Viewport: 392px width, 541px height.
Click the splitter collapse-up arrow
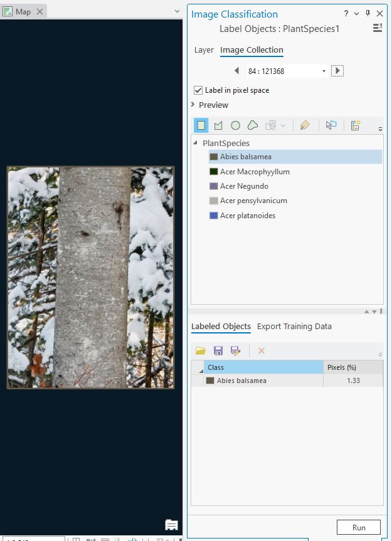366,312
